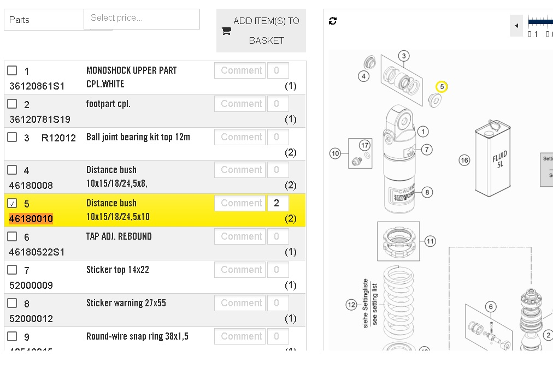This screenshot has height=392, width=553.
Task: Select callout number 5 in the diagram
Action: click(x=442, y=87)
